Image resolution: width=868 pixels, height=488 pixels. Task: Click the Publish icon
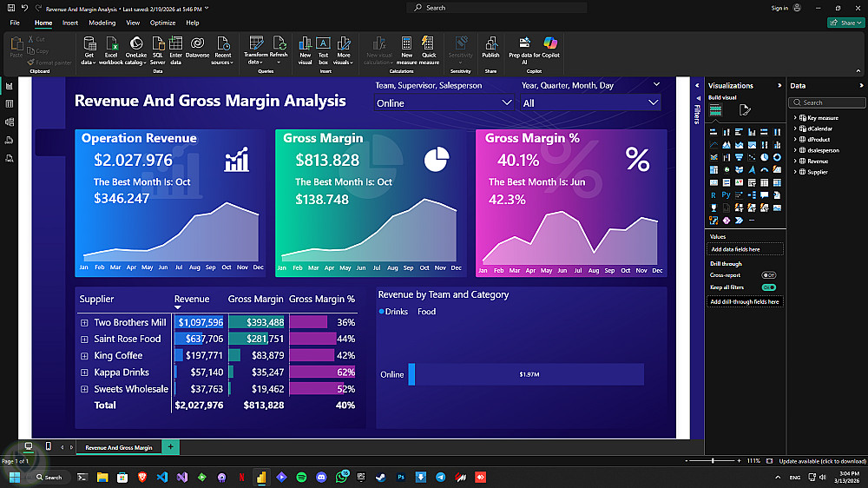pyautogui.click(x=490, y=47)
